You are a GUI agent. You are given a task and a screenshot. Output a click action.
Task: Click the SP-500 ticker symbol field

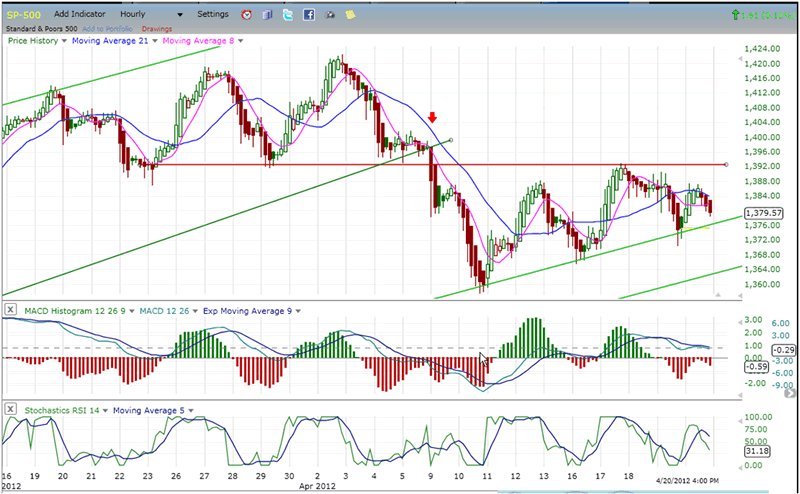pyautogui.click(x=23, y=16)
